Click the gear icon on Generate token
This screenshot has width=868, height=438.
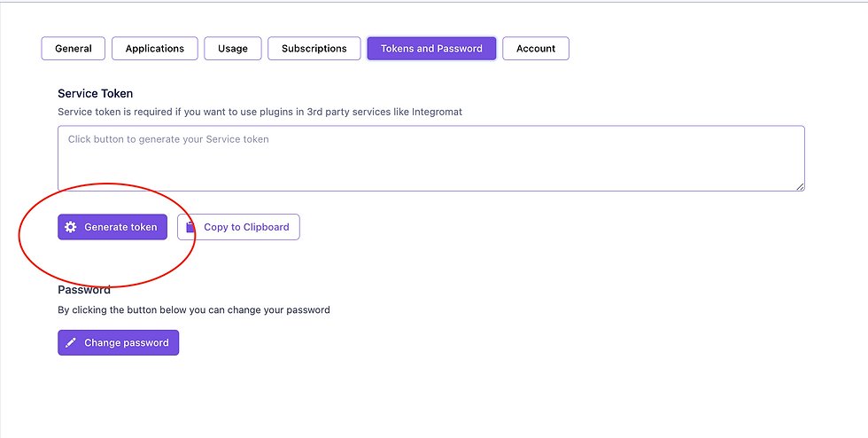coord(70,227)
